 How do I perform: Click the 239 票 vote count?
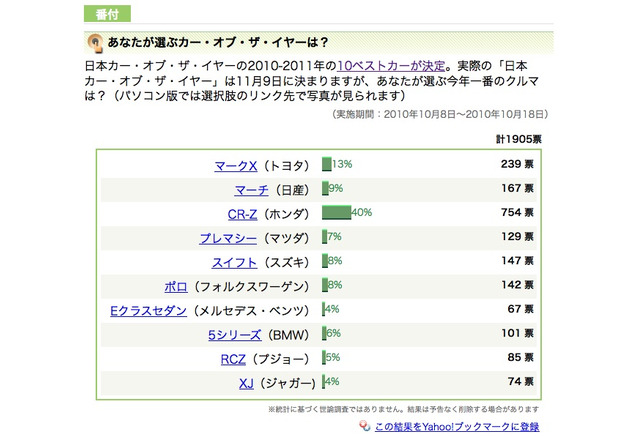point(517,164)
